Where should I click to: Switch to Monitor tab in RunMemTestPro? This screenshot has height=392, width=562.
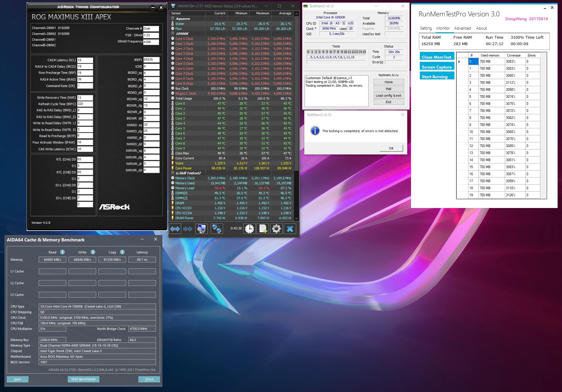[443, 28]
